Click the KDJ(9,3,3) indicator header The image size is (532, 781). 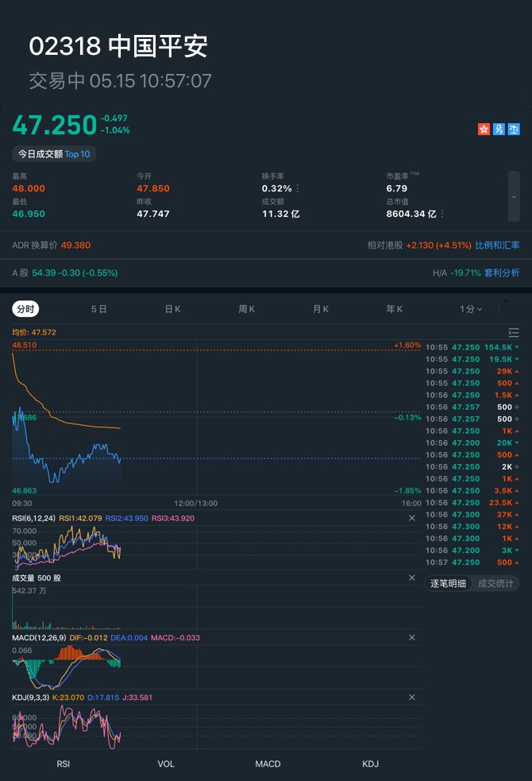tap(30, 698)
